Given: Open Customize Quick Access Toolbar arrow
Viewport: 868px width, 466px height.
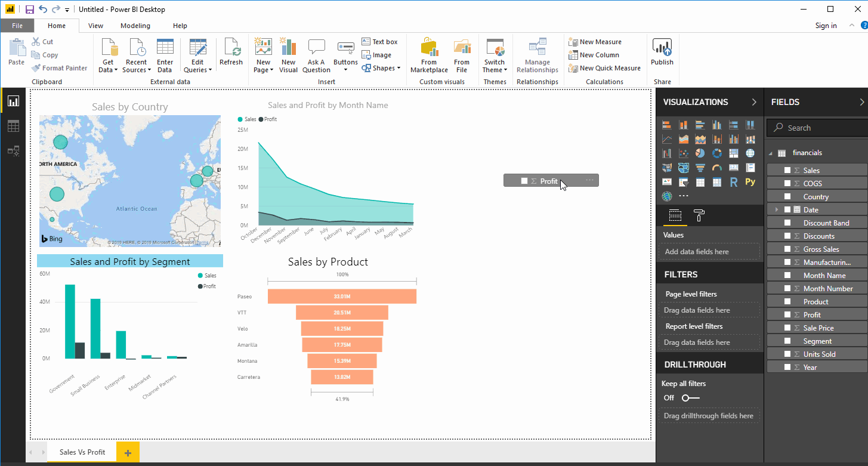Looking at the screenshot, I should pos(67,10).
